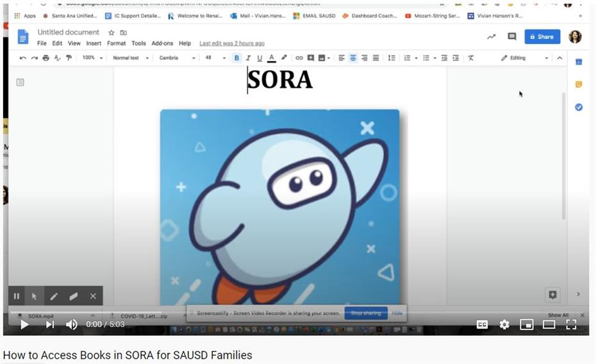Image resolution: width=596 pixels, height=364 pixels.
Task: Toggle closed captions CC button
Action: pos(482,324)
